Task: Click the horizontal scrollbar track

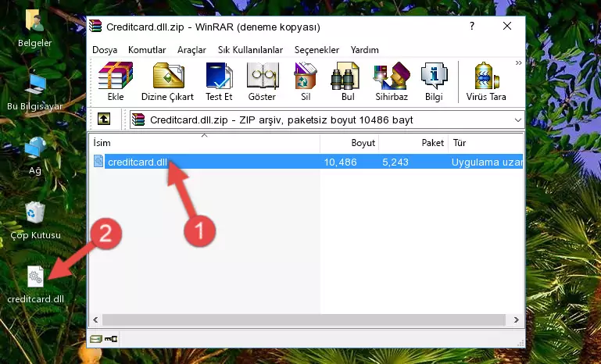Action: [x=304, y=319]
